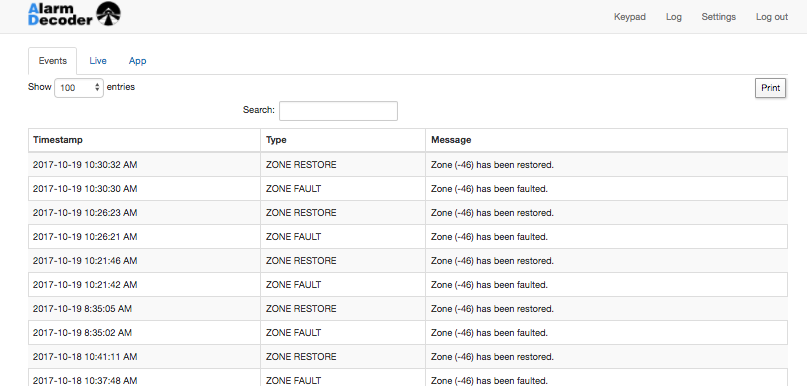This screenshot has height=386, width=807.
Task: Click the Alarm Decoder logo
Action: [x=75, y=14]
